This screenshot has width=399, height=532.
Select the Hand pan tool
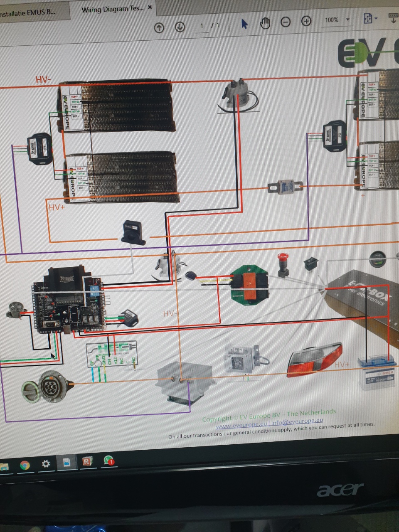265,23
